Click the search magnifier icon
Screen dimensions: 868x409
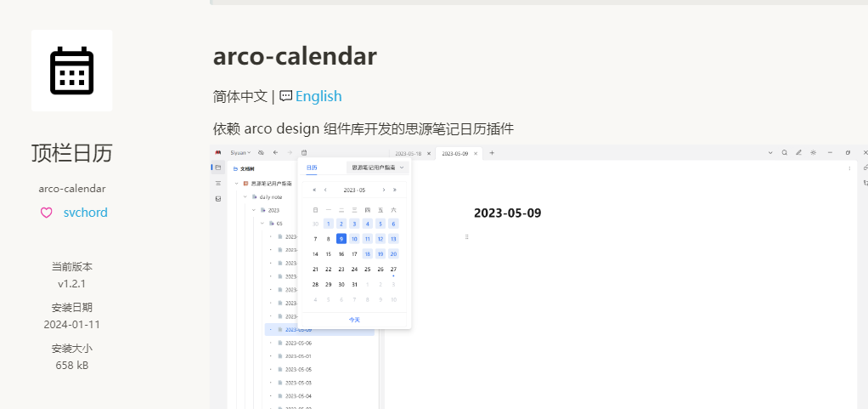pyautogui.click(x=785, y=152)
